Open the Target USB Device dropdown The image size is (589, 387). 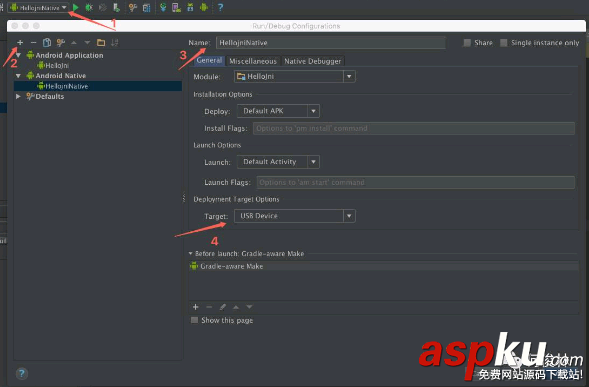pos(294,216)
